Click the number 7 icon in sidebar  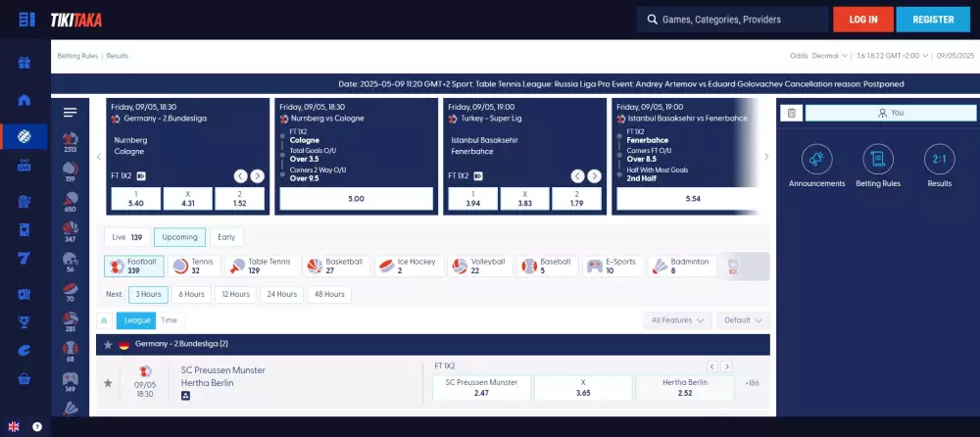(x=24, y=258)
